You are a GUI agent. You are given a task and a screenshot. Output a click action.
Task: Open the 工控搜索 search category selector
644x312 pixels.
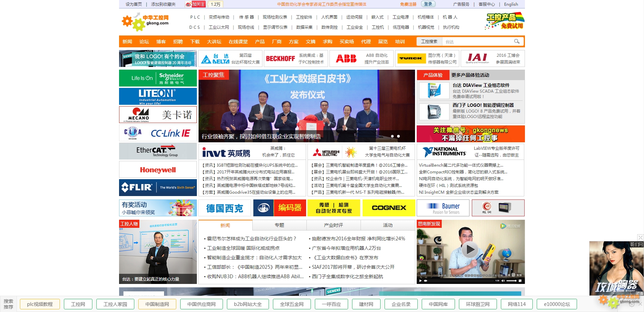tap(429, 42)
